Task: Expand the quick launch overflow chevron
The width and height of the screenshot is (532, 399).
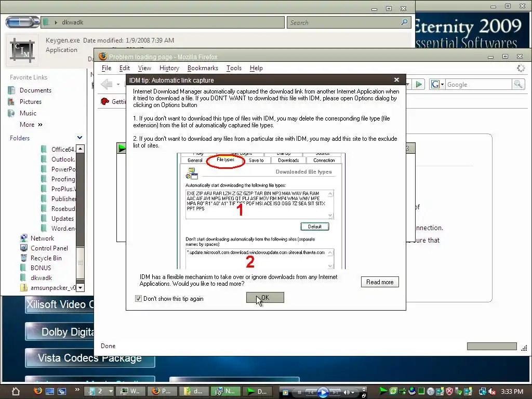Action: (77, 390)
